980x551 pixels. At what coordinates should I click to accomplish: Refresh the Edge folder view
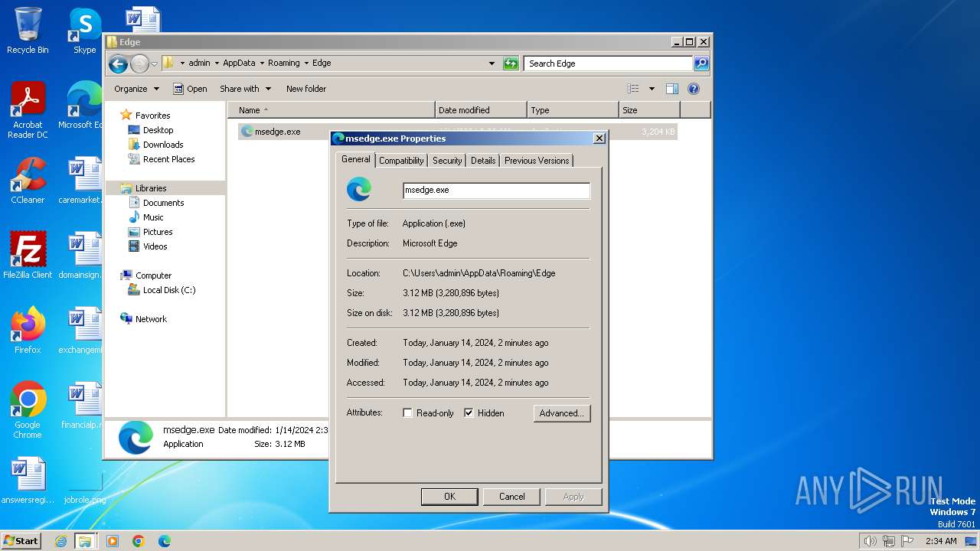tap(511, 64)
